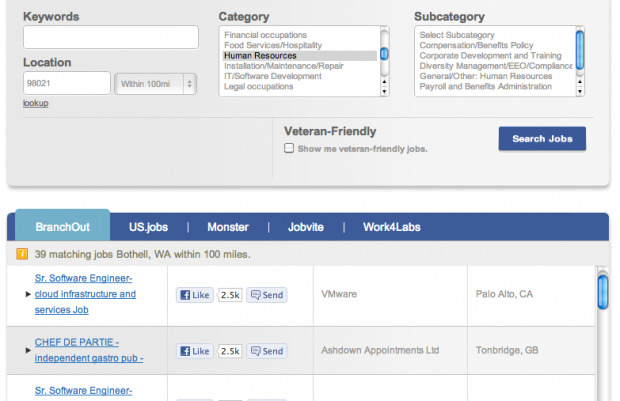Viewport: 620px width, 401px height.
Task: Open the Jobvite tab
Action: pos(306,227)
